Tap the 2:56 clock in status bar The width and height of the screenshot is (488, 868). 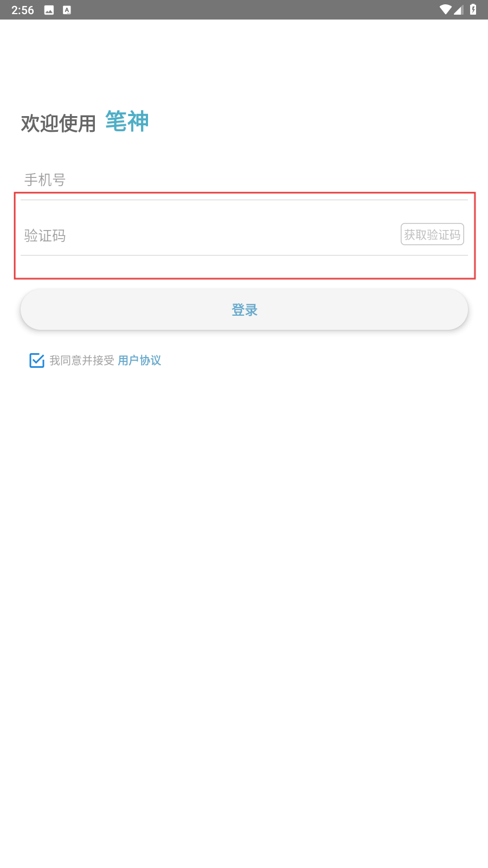tap(23, 10)
